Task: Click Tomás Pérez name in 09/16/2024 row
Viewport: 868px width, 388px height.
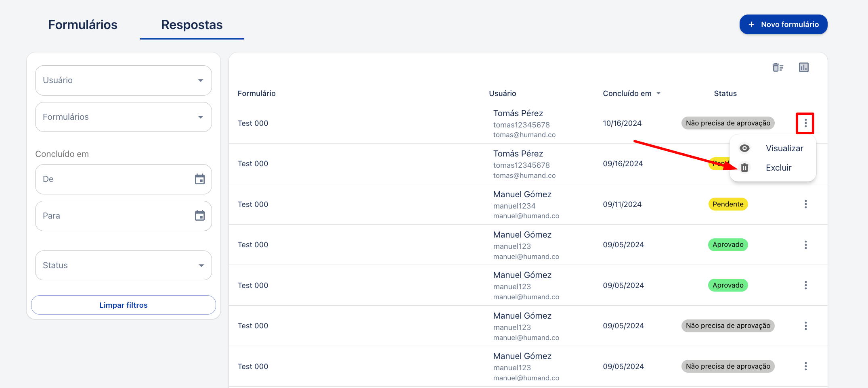Action: tap(518, 154)
